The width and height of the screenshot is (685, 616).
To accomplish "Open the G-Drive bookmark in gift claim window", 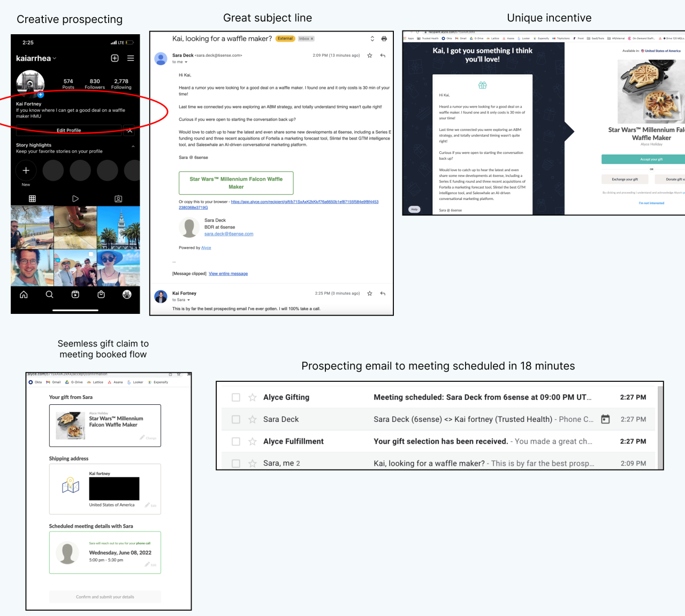I will click(74, 382).
